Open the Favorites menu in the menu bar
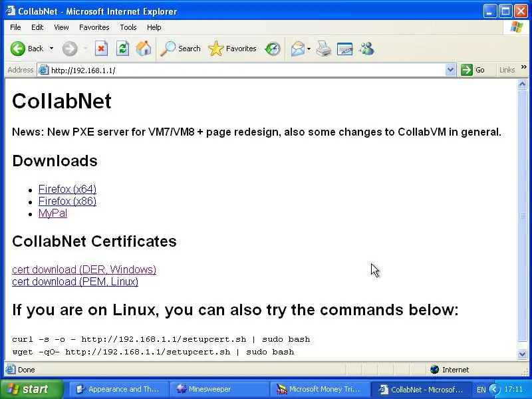 pyautogui.click(x=94, y=27)
